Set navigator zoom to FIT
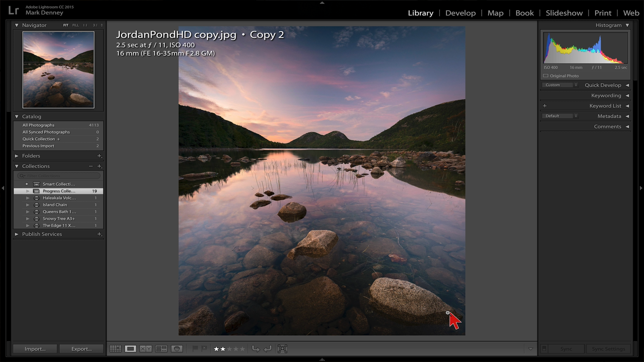644x362 pixels. point(66,25)
